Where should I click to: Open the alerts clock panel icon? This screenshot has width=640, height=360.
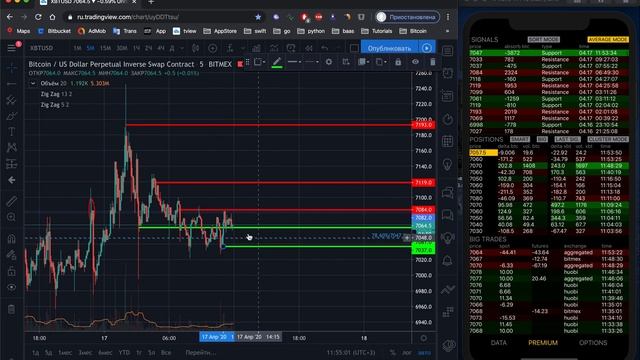pos(448,73)
